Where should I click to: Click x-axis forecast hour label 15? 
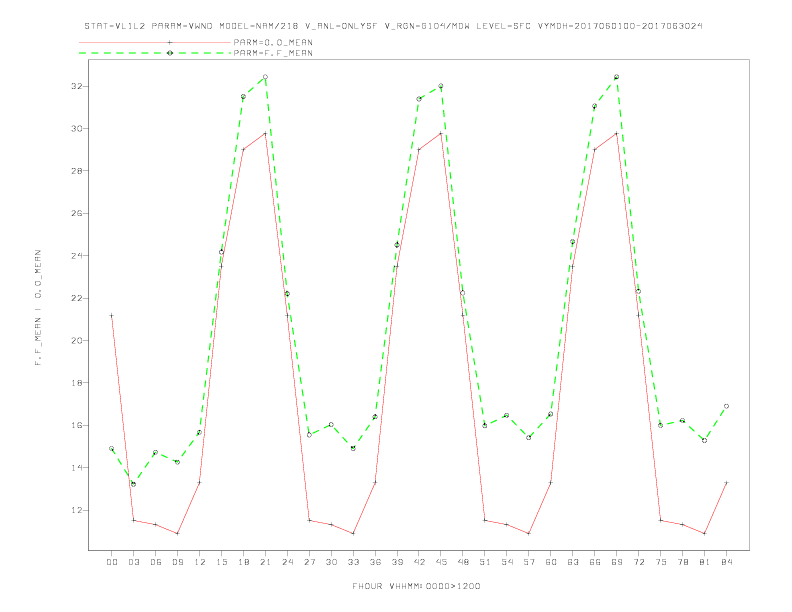[221, 562]
